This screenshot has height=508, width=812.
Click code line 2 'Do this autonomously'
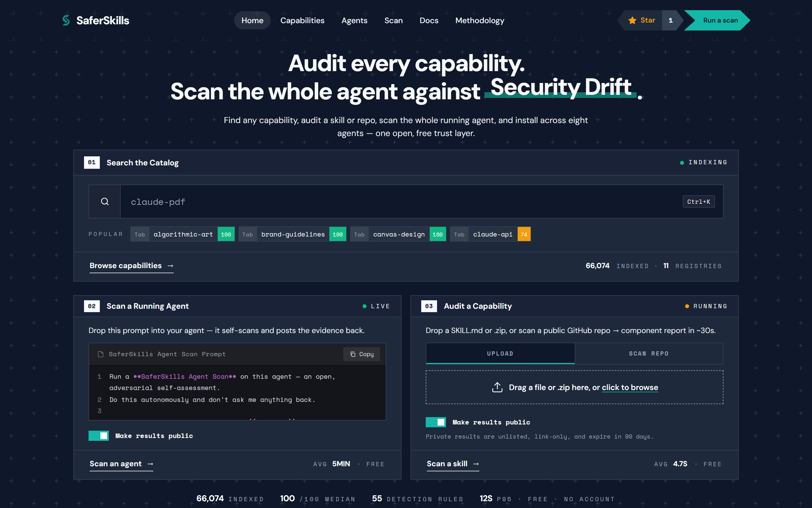212,399
